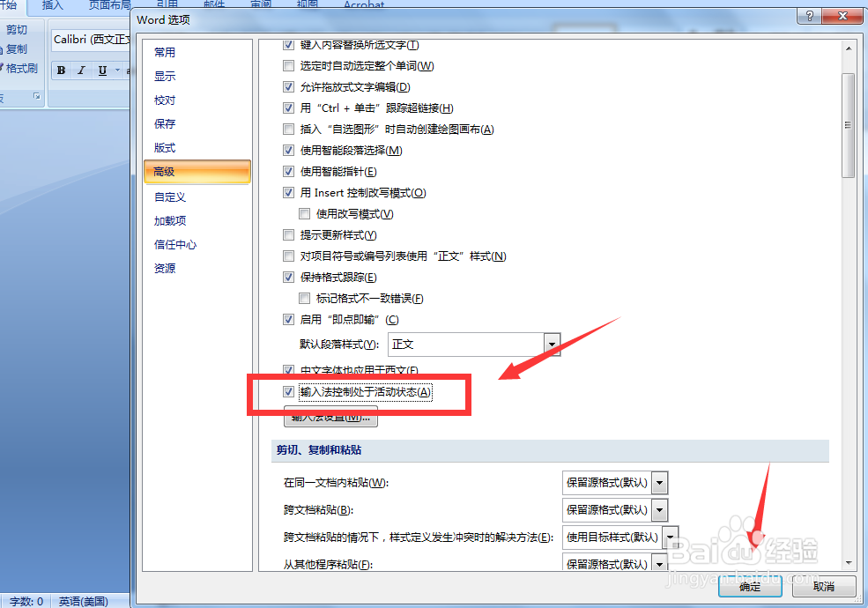Toggle Underline formatting in Word ribbon
Image resolution: width=868 pixels, height=608 pixels.
[x=102, y=70]
